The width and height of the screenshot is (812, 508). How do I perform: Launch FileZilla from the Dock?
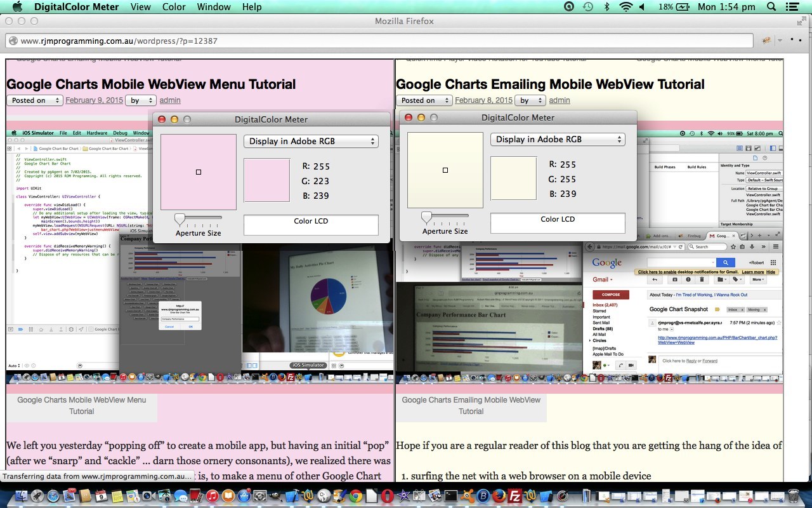click(515, 495)
